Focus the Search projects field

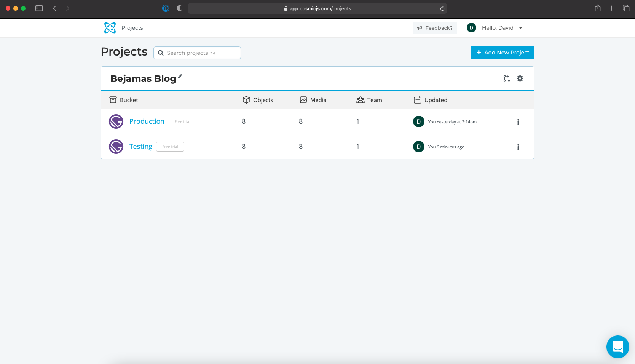coord(197,53)
